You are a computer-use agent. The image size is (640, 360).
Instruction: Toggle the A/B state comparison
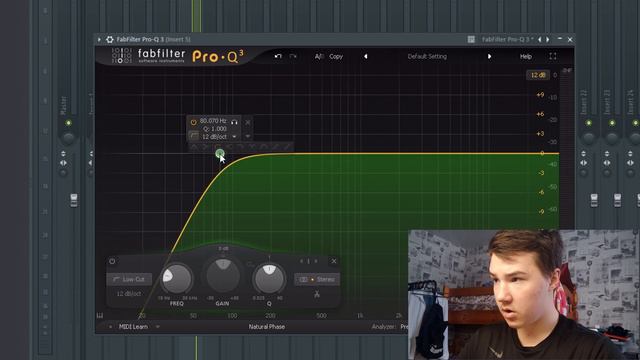[319, 56]
